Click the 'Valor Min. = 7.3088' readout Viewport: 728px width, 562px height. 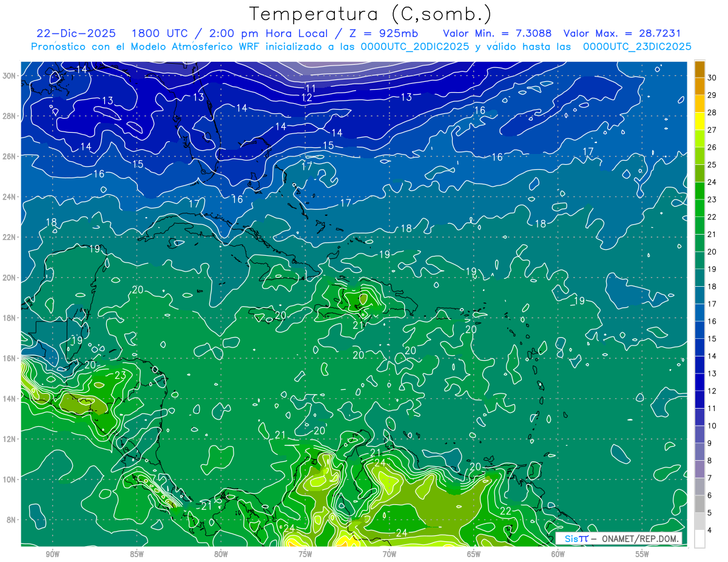coord(497,33)
